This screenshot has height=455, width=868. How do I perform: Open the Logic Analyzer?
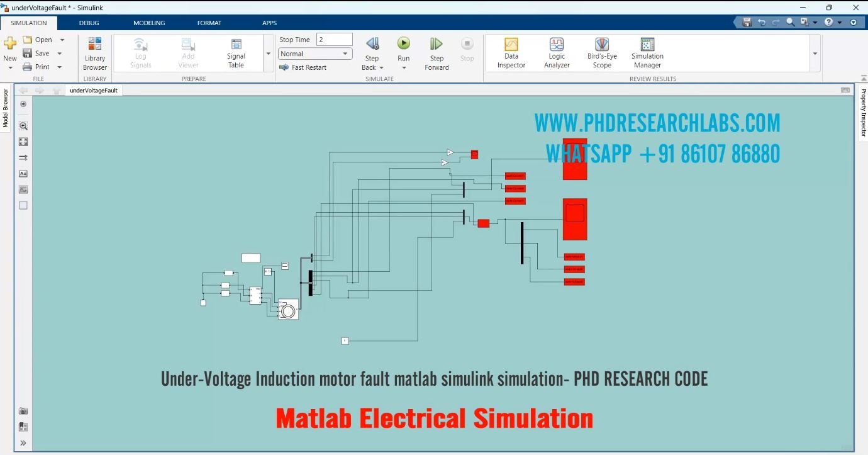(x=557, y=53)
